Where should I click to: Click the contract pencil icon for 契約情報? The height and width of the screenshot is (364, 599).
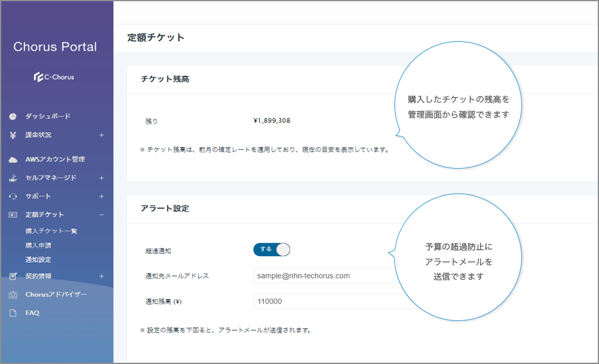point(13,276)
